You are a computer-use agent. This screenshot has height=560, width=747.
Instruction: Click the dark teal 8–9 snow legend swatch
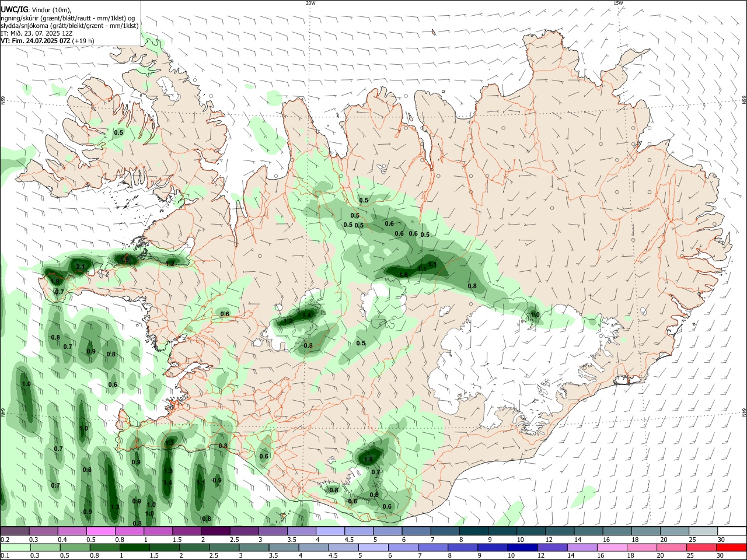[x=474, y=531]
